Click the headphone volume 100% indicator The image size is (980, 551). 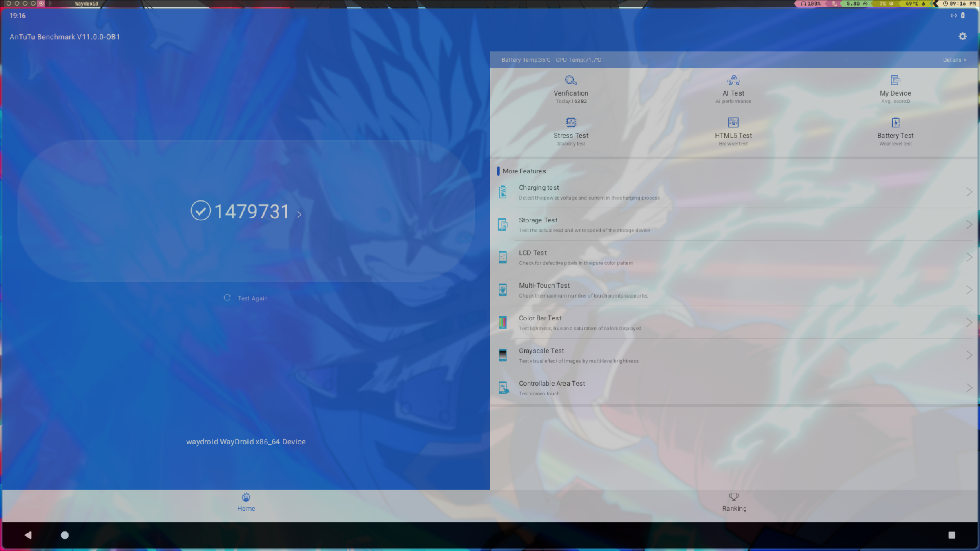tap(811, 4)
